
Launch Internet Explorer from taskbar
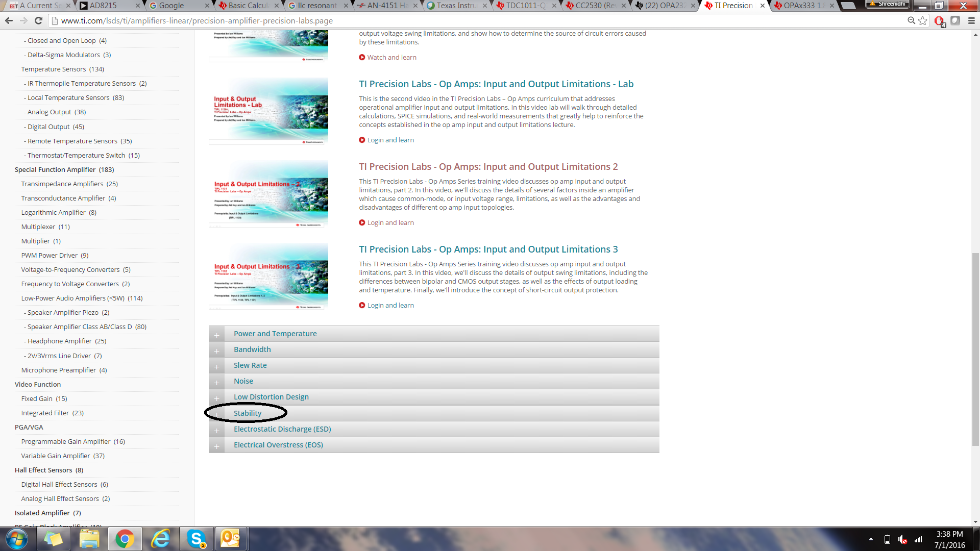point(161,539)
